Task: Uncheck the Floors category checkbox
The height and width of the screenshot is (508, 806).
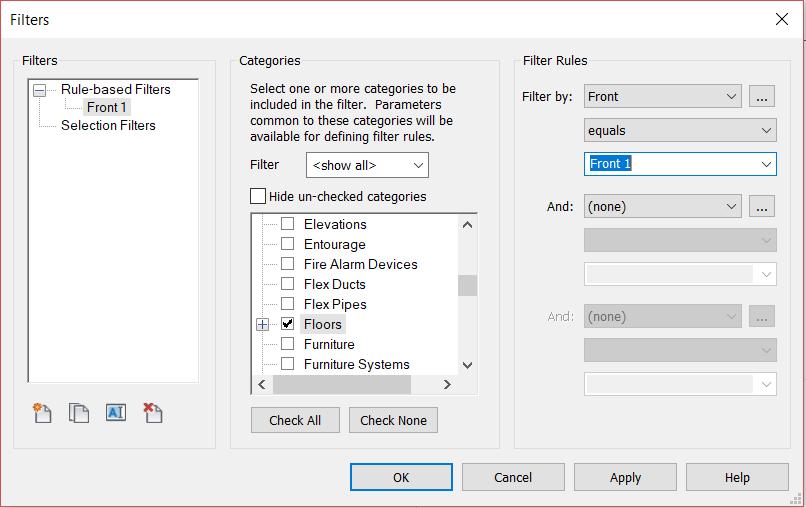Action: click(288, 324)
